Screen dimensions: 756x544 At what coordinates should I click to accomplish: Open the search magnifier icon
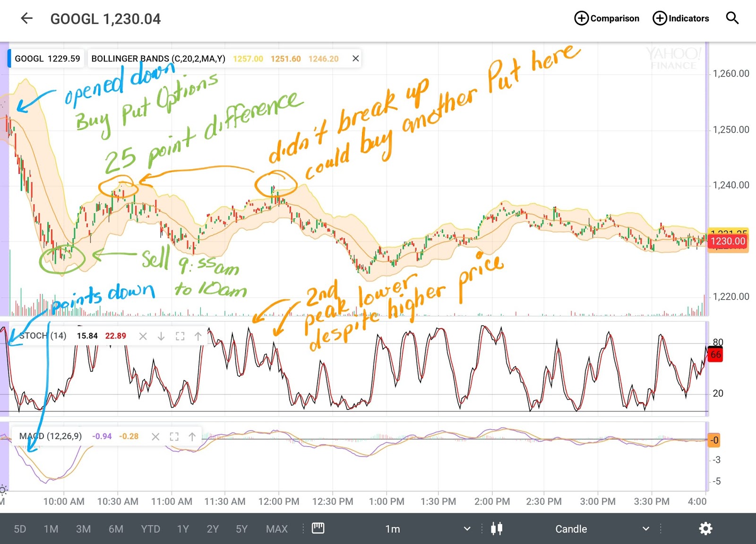coord(732,18)
